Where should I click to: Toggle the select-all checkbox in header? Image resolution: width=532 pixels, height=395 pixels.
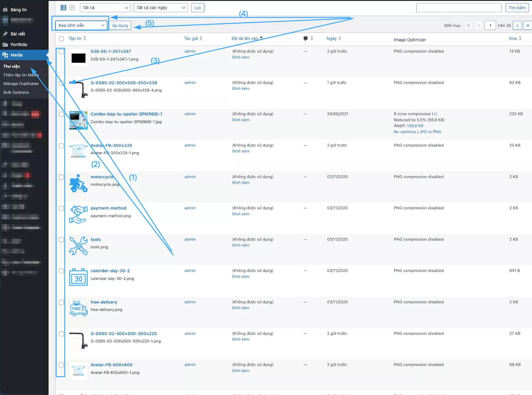coord(61,39)
